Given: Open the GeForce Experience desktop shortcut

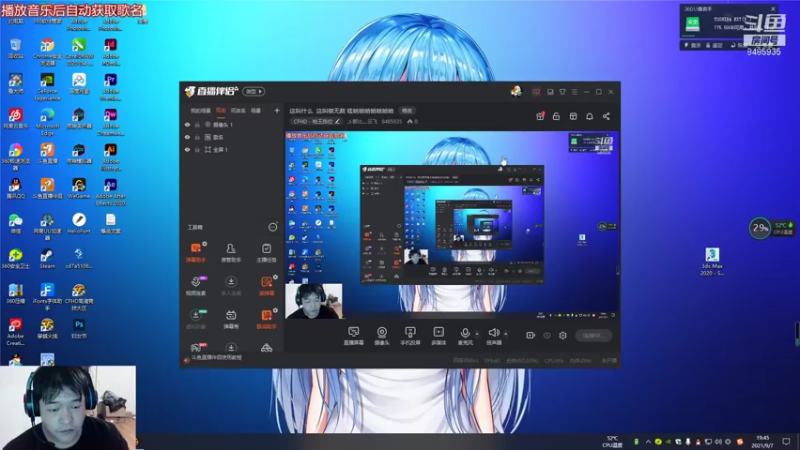Looking at the screenshot, I should click(x=47, y=87).
